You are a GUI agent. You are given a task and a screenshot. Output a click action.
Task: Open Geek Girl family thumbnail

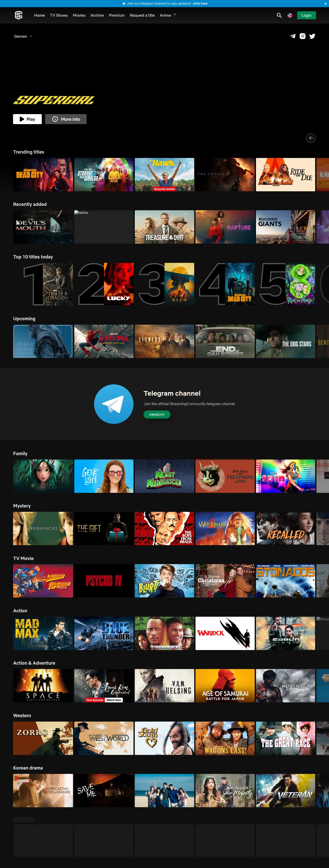[x=104, y=476]
